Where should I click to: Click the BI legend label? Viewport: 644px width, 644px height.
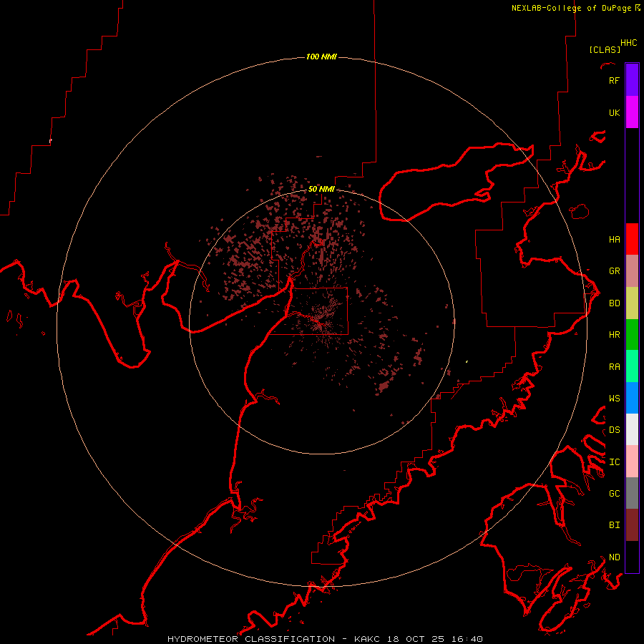(614, 525)
